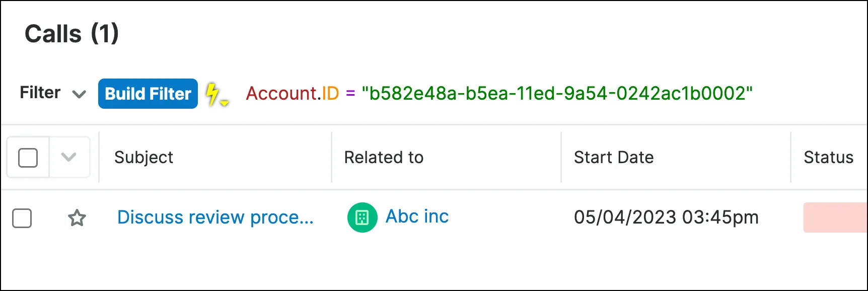Click the Account.ID filter expression field
Screen dimensions: 868x291
[499, 93]
